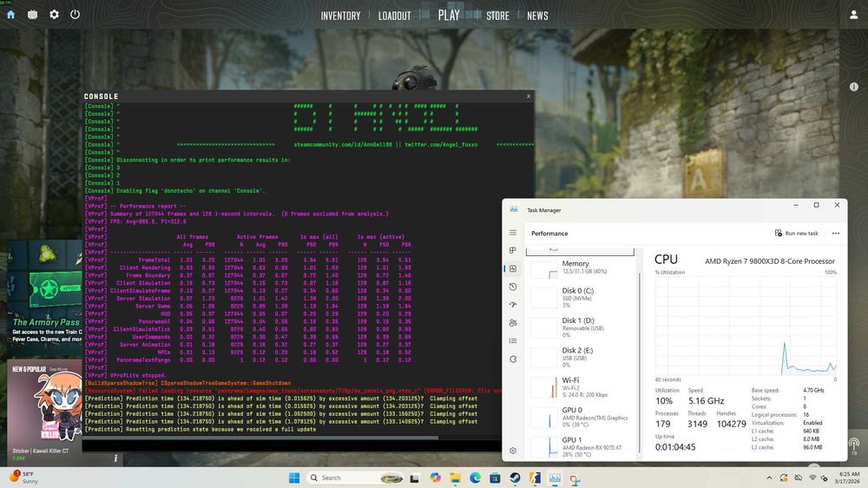Open the CS2 settings gear
Screen dimensions: 868x488
point(54,15)
